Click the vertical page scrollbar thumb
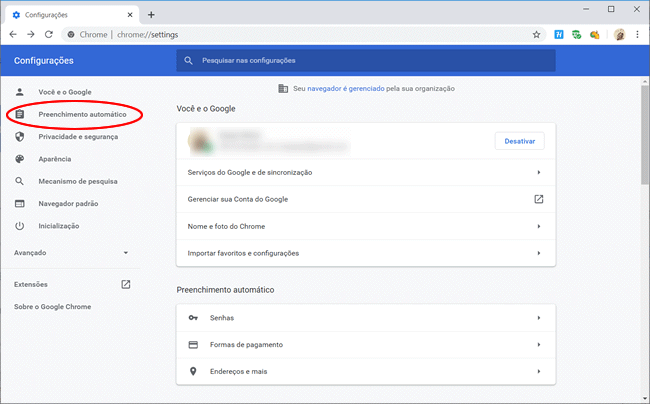This screenshot has height=404, width=650. [645, 135]
